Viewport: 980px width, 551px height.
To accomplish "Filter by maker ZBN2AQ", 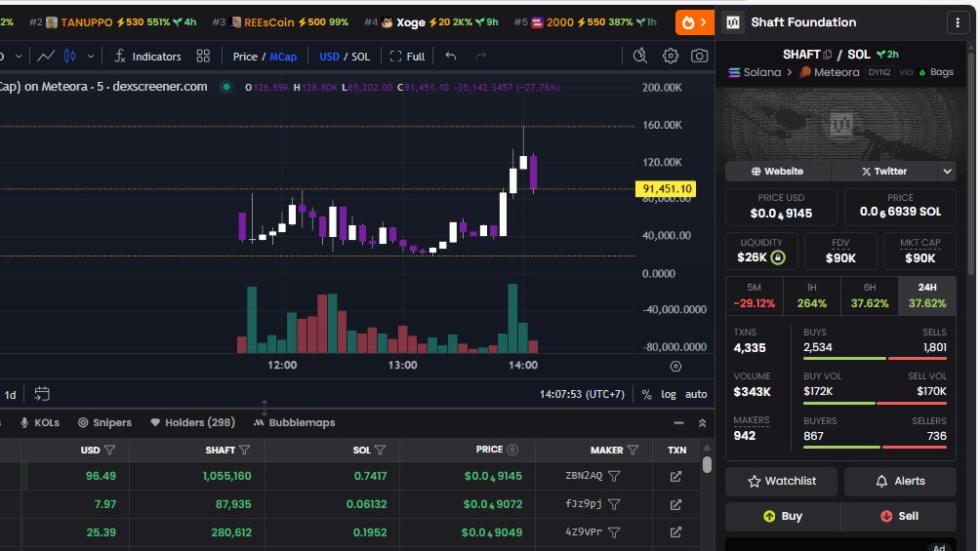I will 614,477.
